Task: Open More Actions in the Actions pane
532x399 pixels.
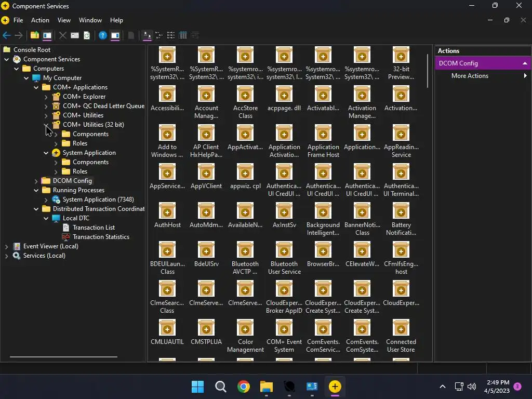Action: pyautogui.click(x=470, y=76)
